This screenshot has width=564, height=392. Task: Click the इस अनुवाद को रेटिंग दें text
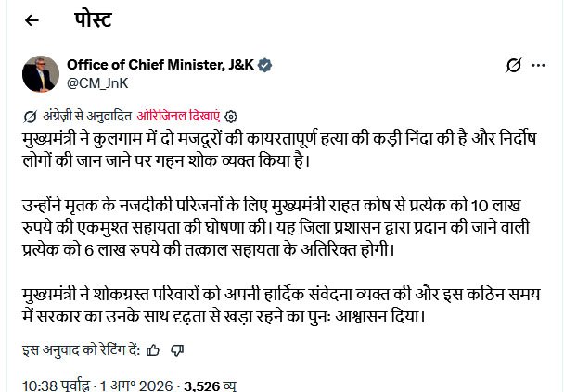82,349
